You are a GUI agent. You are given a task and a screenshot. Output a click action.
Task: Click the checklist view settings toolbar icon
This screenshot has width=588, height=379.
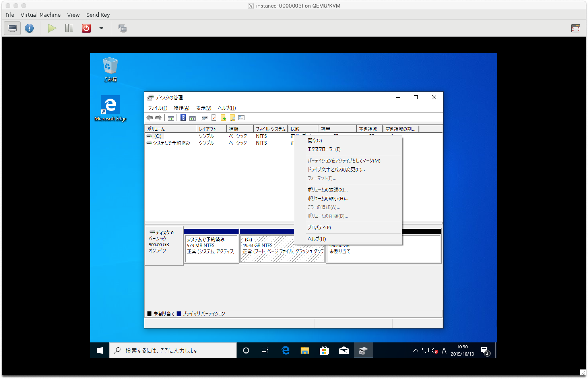tap(241, 118)
